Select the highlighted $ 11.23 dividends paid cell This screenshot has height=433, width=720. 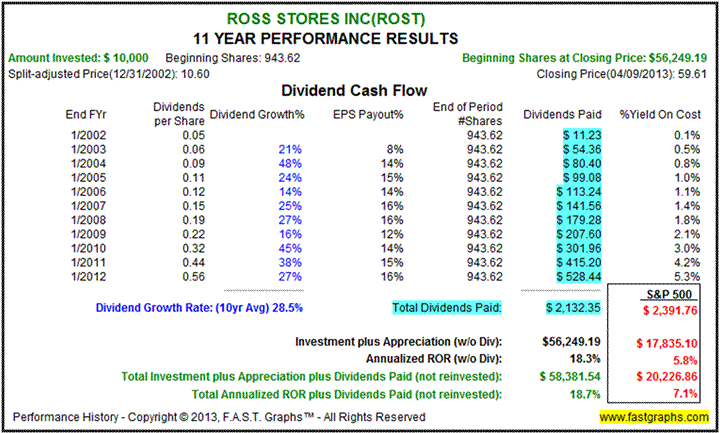tap(582, 135)
